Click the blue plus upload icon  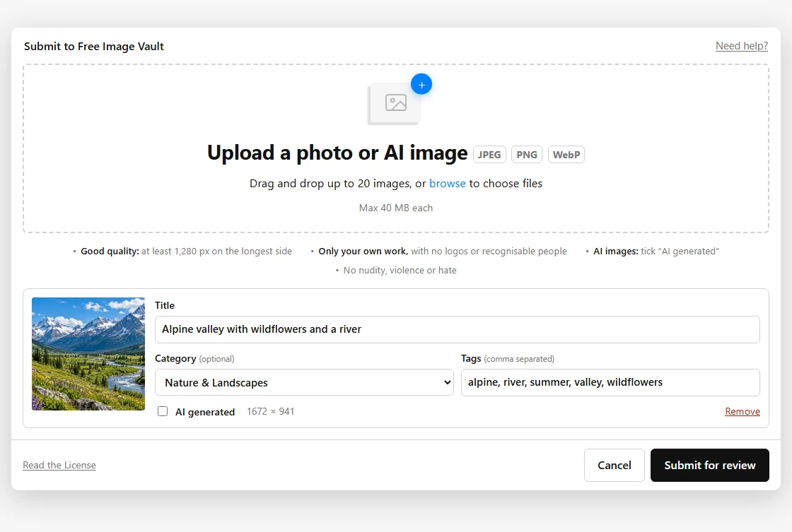pos(421,84)
